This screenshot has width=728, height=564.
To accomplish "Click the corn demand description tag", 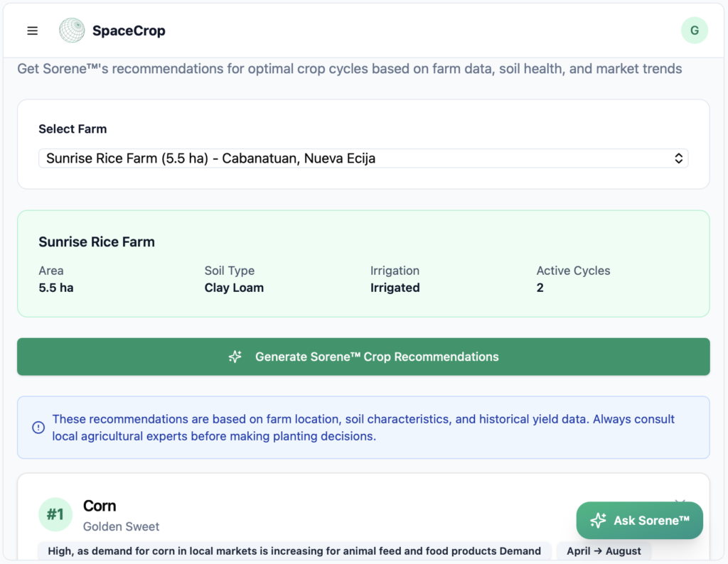I will point(294,551).
